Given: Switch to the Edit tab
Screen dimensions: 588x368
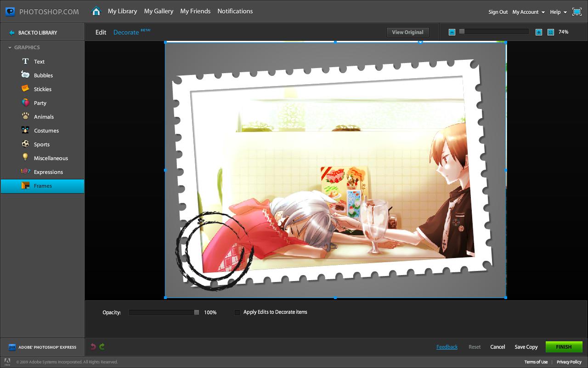Looking at the screenshot, I should tap(101, 32).
